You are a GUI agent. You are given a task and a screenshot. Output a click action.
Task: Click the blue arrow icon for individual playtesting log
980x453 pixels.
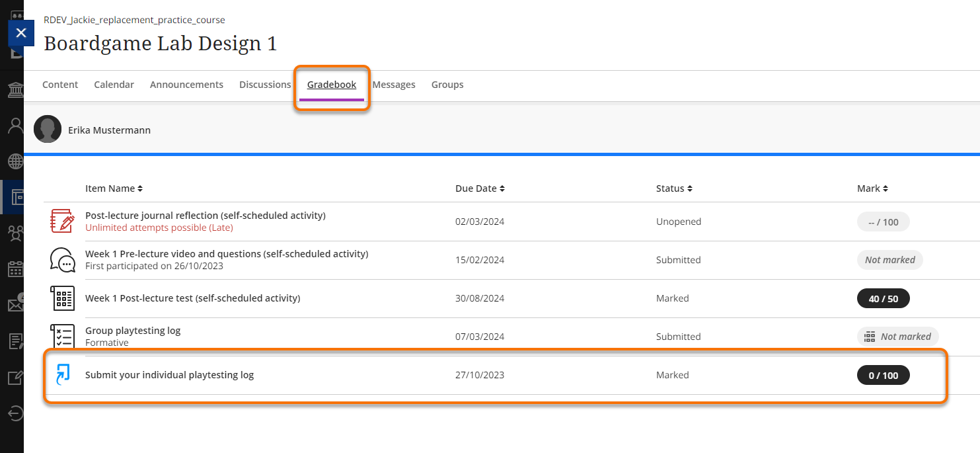point(63,375)
